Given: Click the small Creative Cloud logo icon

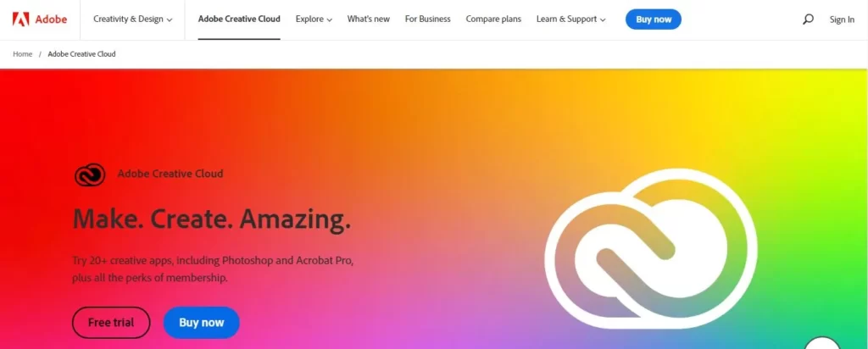Looking at the screenshot, I should [90, 174].
